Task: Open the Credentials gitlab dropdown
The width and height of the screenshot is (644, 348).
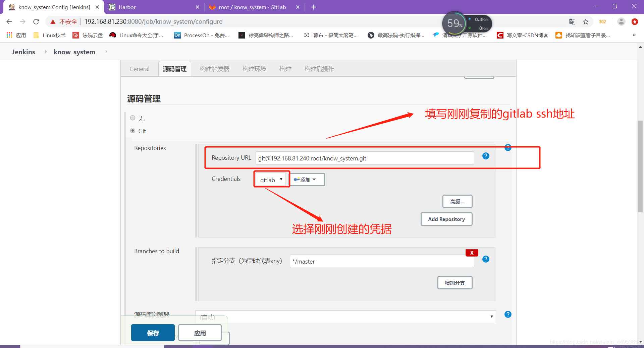Action: tap(270, 180)
